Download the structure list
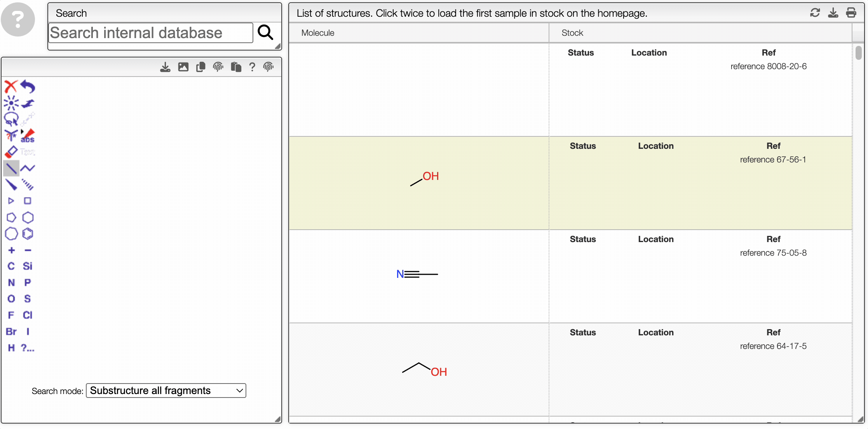This screenshot has width=868, height=429. pos(833,13)
